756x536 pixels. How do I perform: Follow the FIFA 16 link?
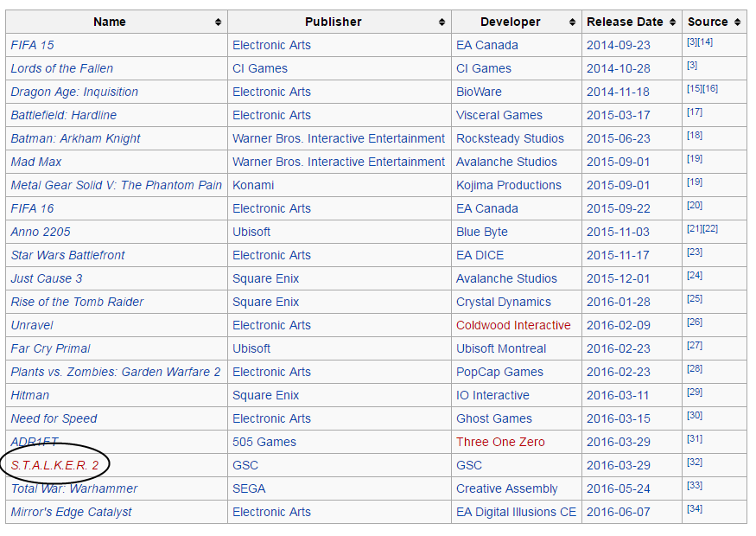click(32, 208)
